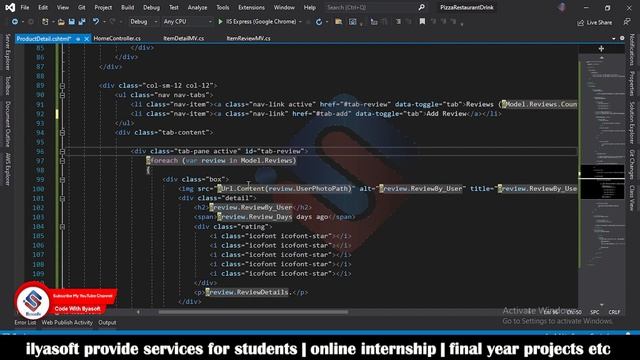Start IIS Express with green play icon
This screenshot has height=360, width=640.
(x=220, y=22)
